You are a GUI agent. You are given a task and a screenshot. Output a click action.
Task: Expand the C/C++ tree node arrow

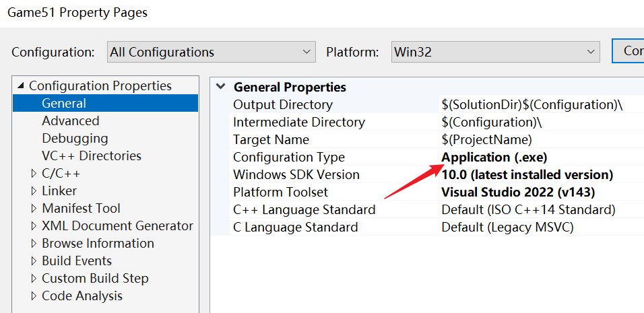click(x=34, y=174)
